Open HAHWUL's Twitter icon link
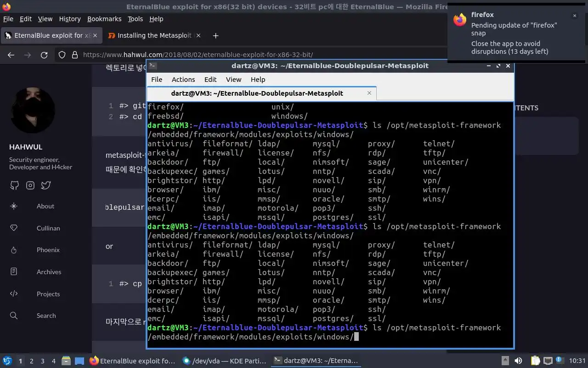 click(46, 185)
